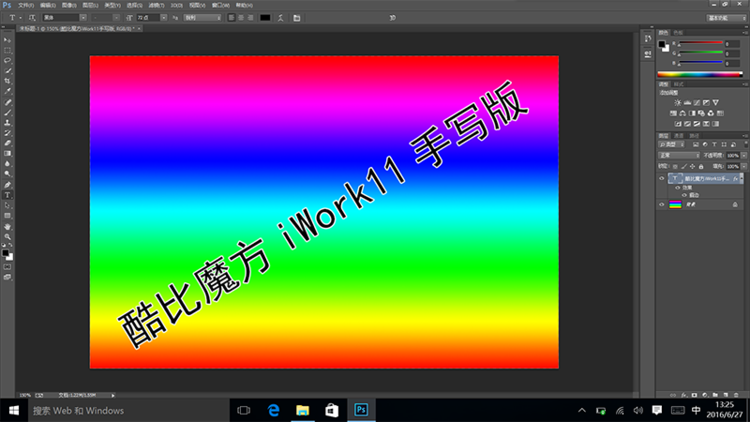
Task: Open the workspace switcher dropdown
Action: pyautogui.click(x=724, y=17)
